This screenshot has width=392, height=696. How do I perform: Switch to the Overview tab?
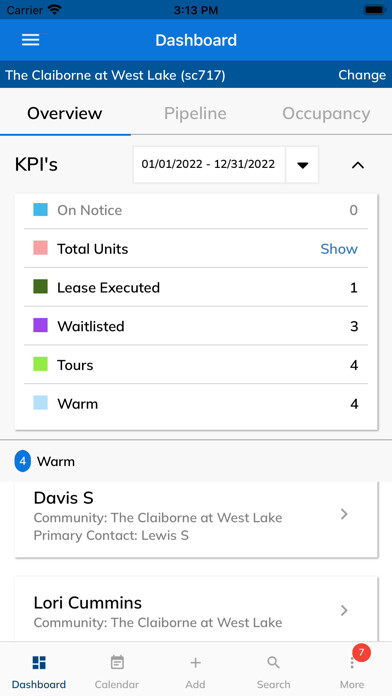65,113
